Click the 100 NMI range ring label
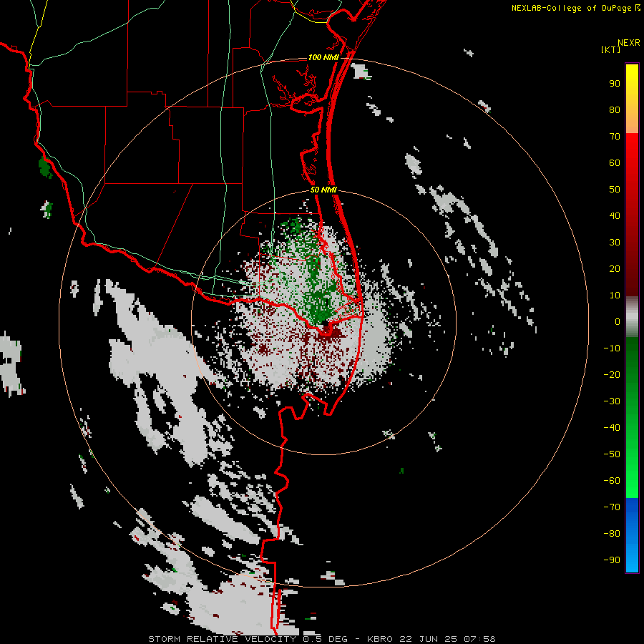This screenshot has height=644, width=644. [x=323, y=57]
